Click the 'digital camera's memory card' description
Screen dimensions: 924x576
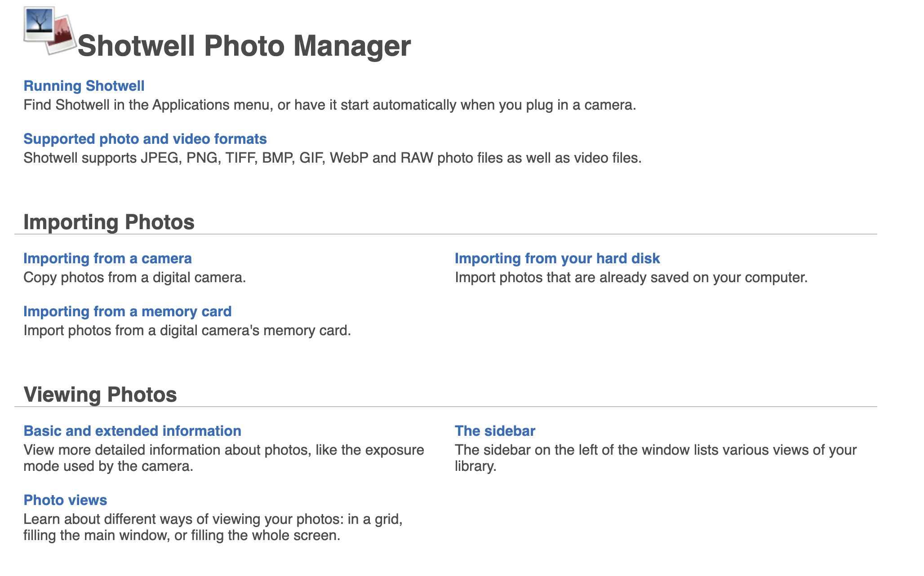[x=187, y=331]
